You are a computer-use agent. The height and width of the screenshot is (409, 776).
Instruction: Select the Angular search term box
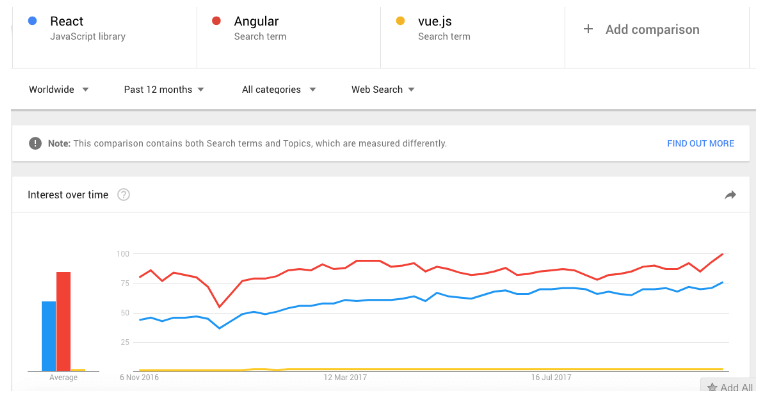pyautogui.click(x=289, y=37)
